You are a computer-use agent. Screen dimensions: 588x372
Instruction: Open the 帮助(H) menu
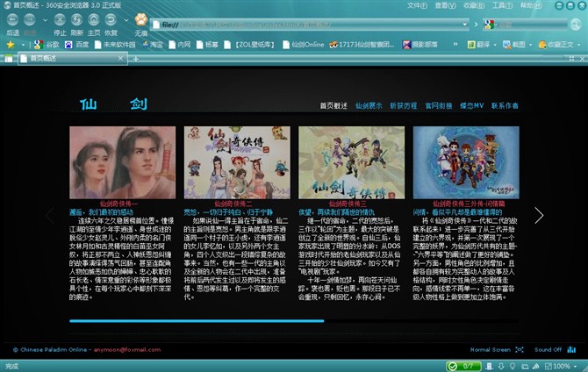pos(531,5)
